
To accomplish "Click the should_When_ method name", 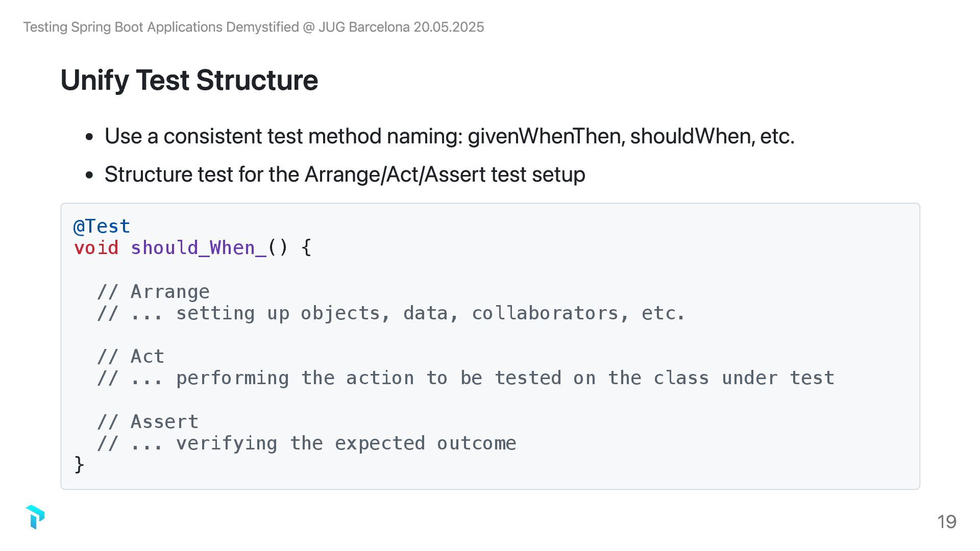I will tap(199, 248).
